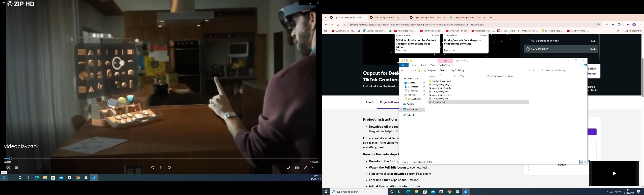Open Explorer 'Video Tools' ribbon tab
The image size is (644, 195).
click(445, 65)
